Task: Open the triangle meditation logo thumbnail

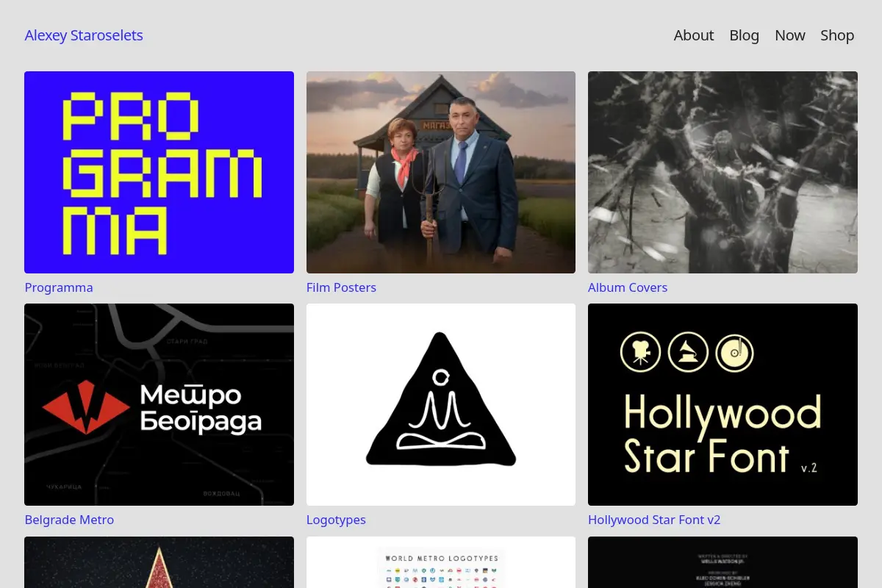Action: 441,404
